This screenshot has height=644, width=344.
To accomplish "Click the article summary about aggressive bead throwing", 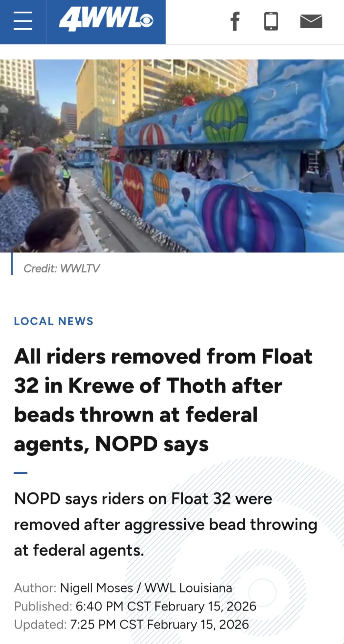I will point(165,524).
